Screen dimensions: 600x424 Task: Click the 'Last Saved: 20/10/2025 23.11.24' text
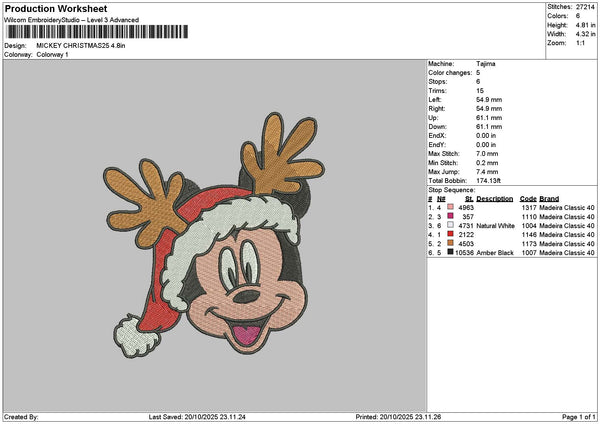pos(197,417)
